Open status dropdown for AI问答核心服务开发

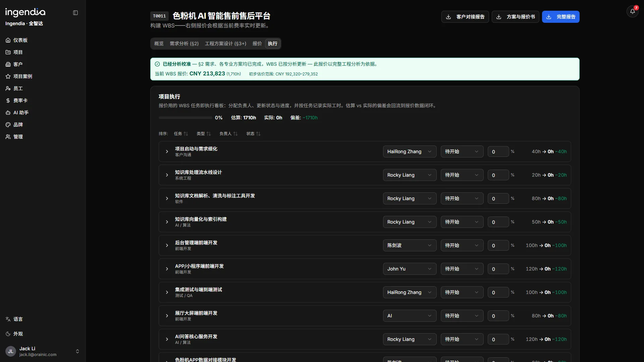tap(462, 339)
